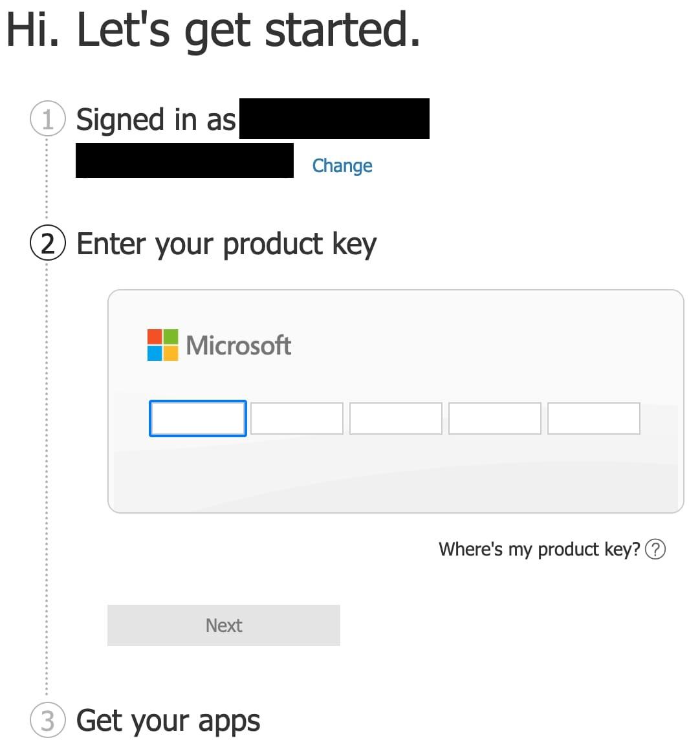Click the redacted name after "Signed in as"
The image size is (700, 749).
[x=334, y=119]
